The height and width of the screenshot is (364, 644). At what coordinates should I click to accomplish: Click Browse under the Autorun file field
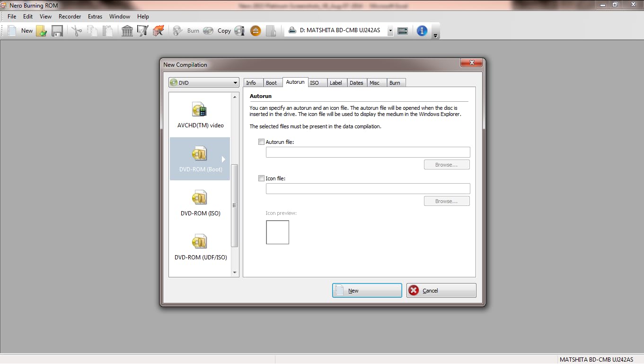coord(447,165)
